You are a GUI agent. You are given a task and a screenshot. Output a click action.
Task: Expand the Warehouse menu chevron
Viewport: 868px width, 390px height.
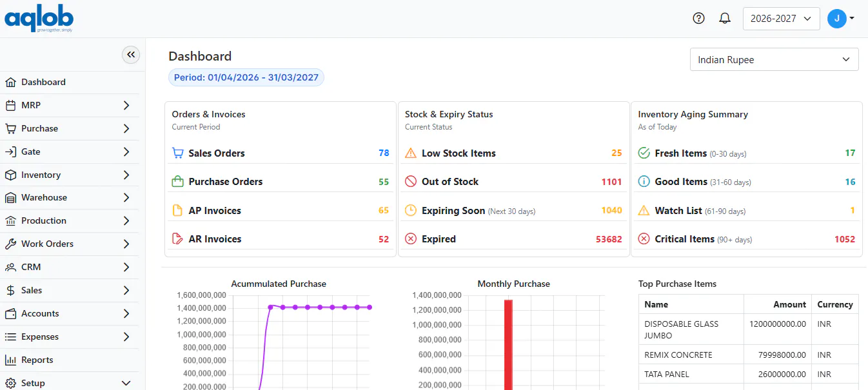coord(126,197)
